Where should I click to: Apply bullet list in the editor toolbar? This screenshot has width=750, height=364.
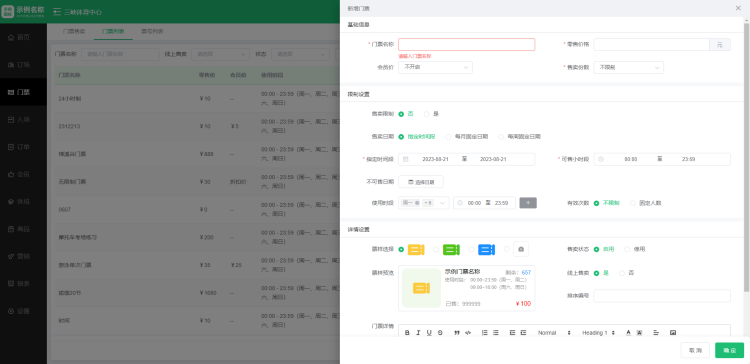pos(496,332)
